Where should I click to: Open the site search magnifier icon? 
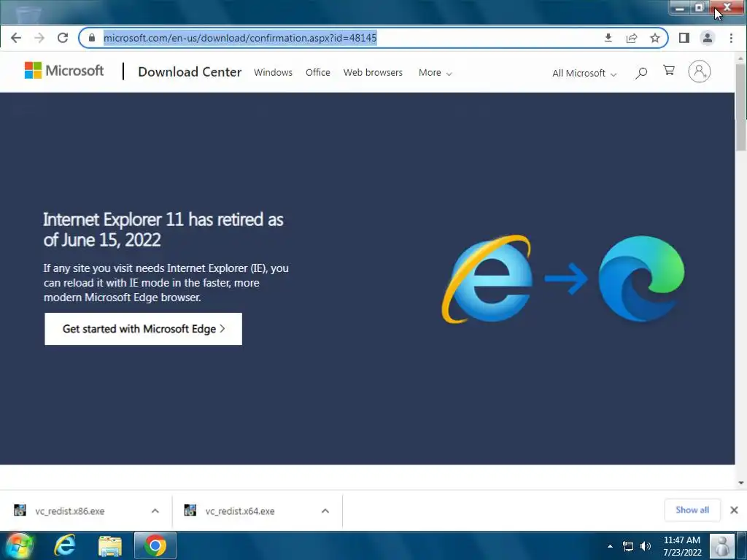(x=641, y=73)
